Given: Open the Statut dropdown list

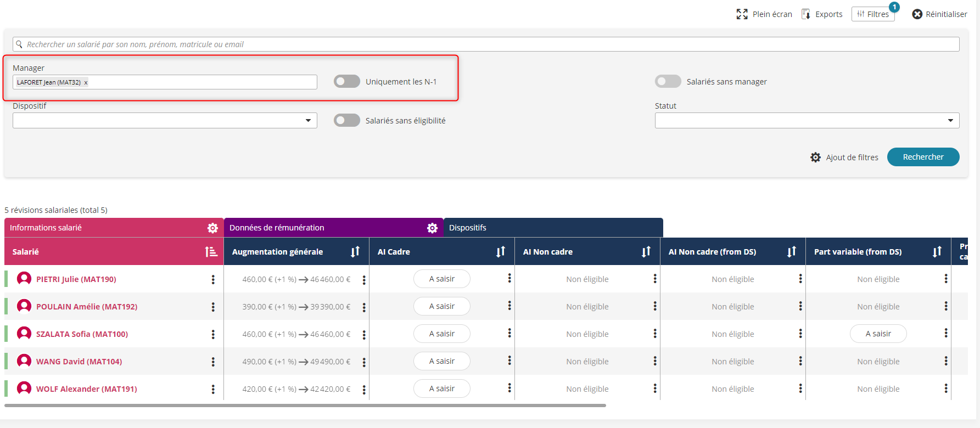Looking at the screenshot, I should coord(807,121).
